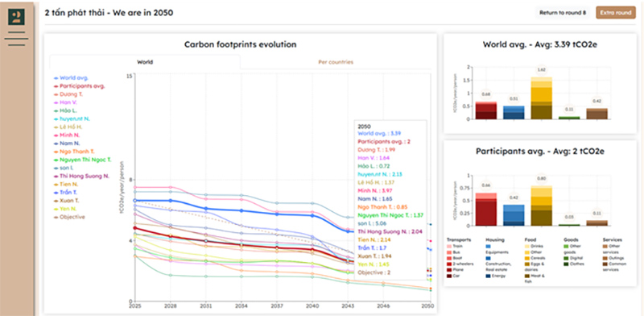Click the 2025 label on the x-axis
This screenshot has height=316, width=644.
coord(134,306)
